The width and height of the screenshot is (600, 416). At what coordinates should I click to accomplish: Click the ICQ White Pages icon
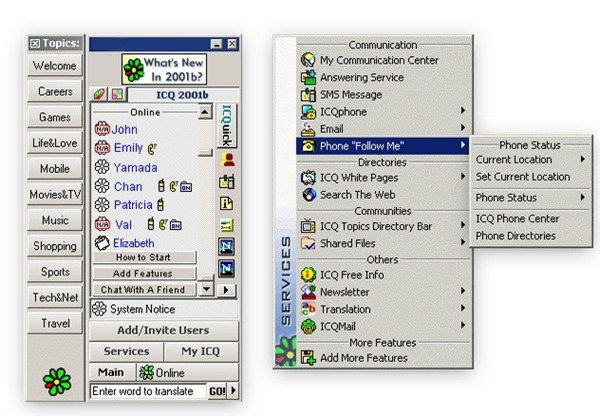[x=308, y=178]
